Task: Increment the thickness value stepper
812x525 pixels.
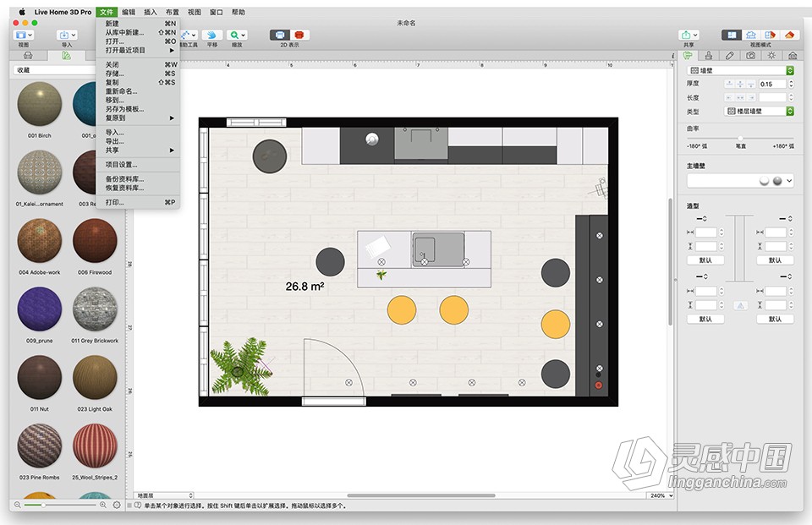Action: (x=791, y=81)
